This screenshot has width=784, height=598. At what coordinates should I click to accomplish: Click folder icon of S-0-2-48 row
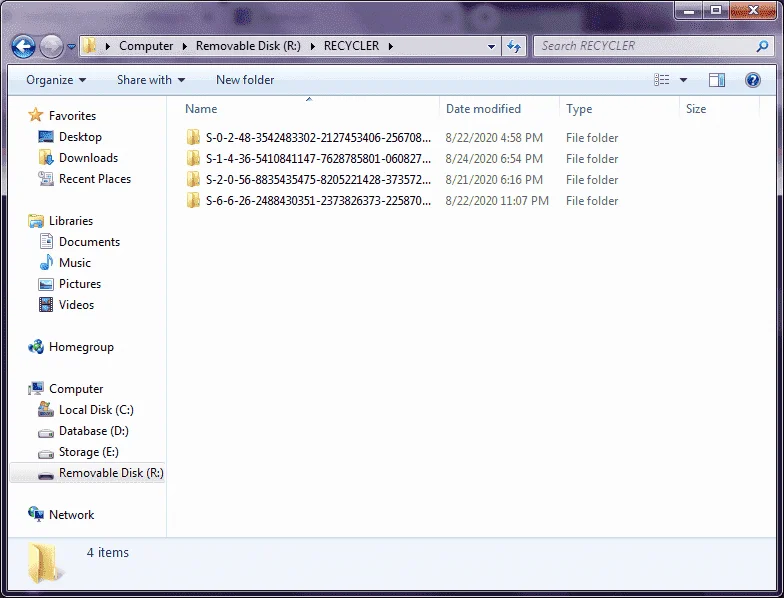point(193,137)
